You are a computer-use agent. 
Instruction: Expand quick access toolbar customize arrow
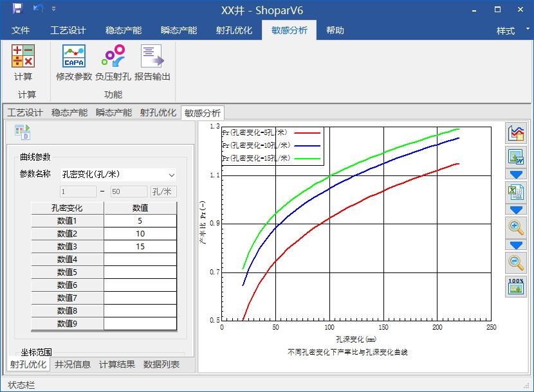53,9
